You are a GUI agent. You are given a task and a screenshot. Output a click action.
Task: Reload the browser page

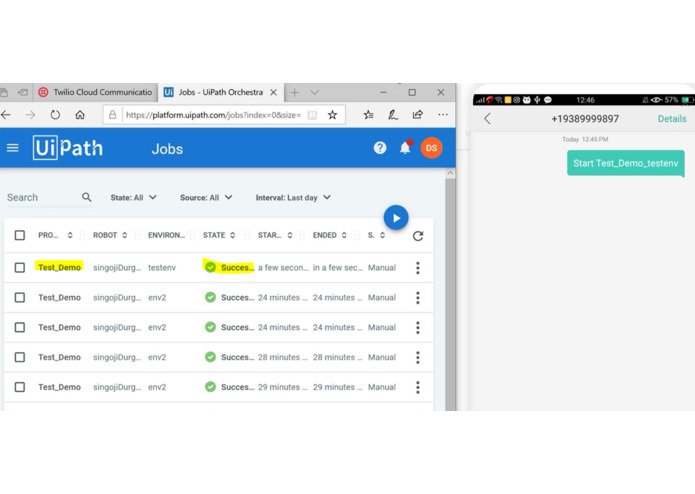tap(55, 115)
